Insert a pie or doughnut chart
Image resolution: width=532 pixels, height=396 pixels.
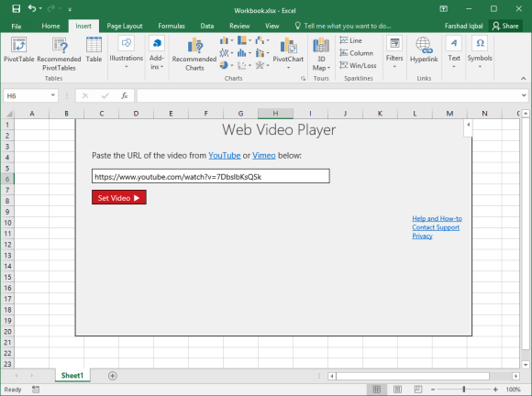coord(226,65)
